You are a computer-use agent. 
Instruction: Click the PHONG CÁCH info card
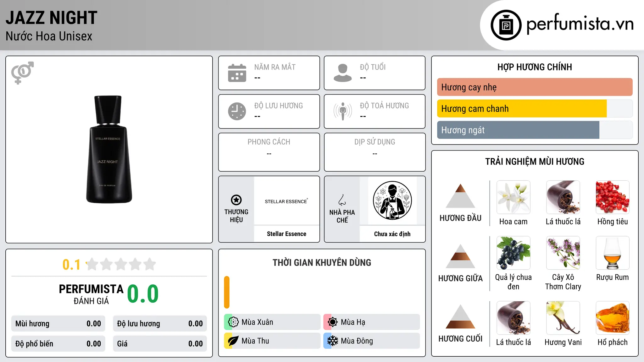(269, 152)
